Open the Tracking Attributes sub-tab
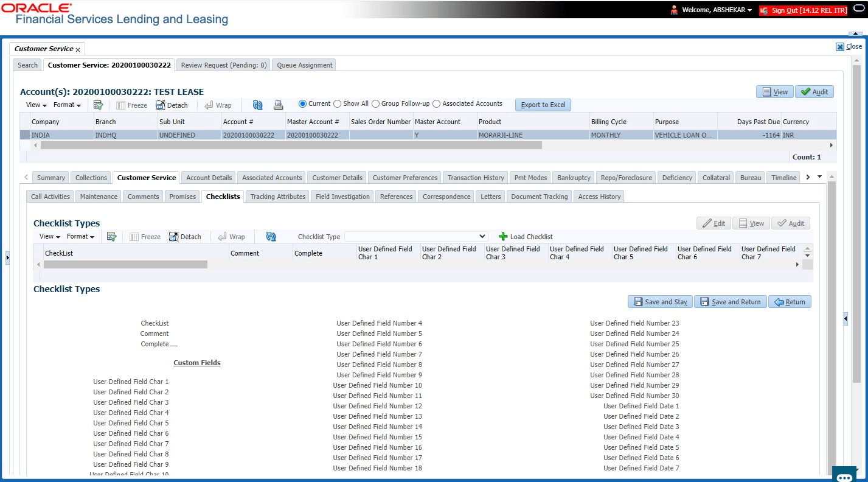Viewport: 868px width, 482px height. pos(278,197)
